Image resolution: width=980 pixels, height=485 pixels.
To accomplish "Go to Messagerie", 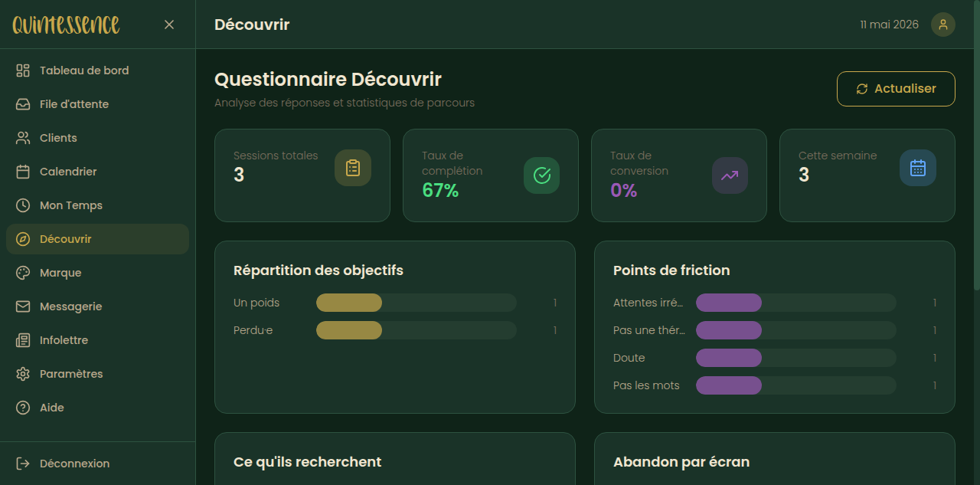I will (97, 306).
